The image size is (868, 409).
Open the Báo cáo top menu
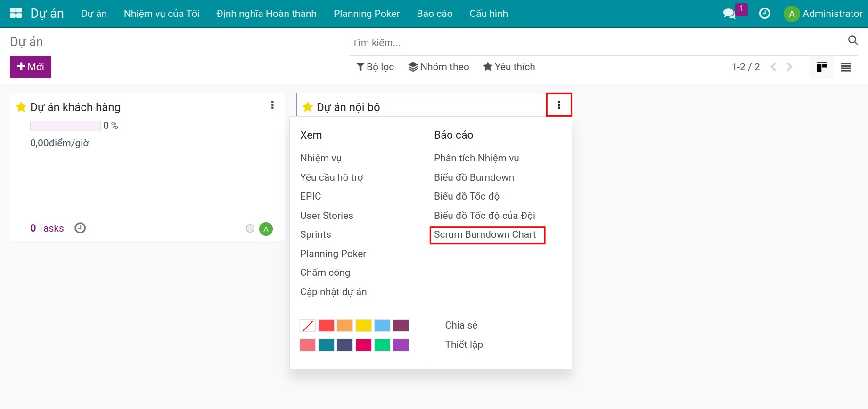point(434,14)
